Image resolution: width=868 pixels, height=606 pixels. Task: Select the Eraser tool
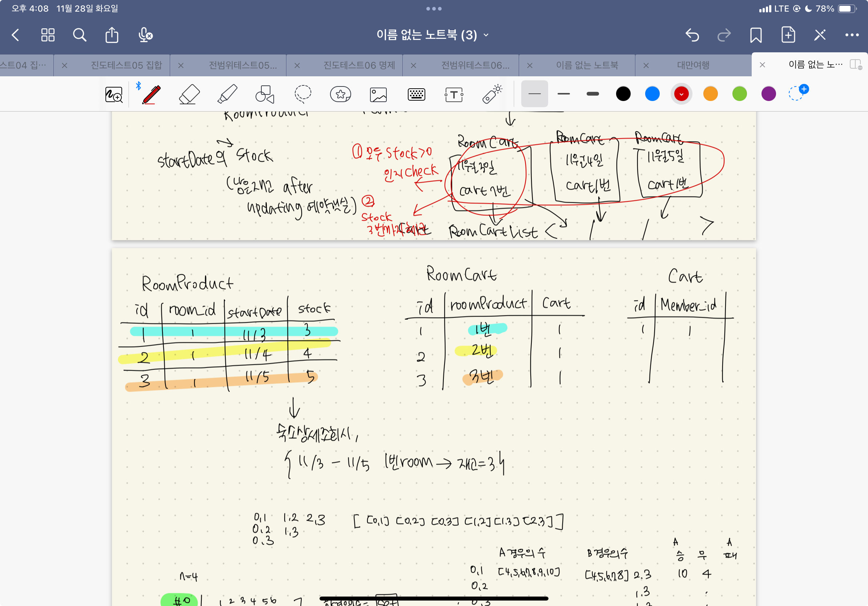coord(189,94)
